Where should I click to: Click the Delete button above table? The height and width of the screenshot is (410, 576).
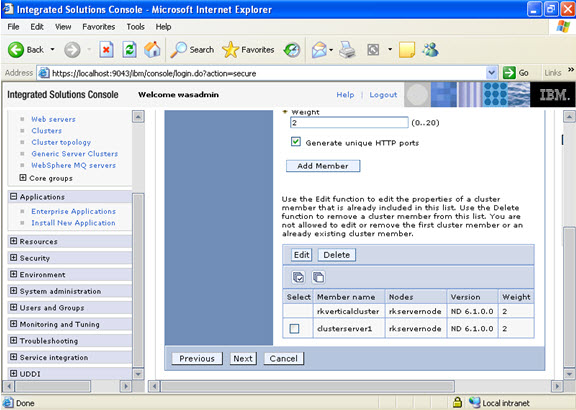pos(337,255)
